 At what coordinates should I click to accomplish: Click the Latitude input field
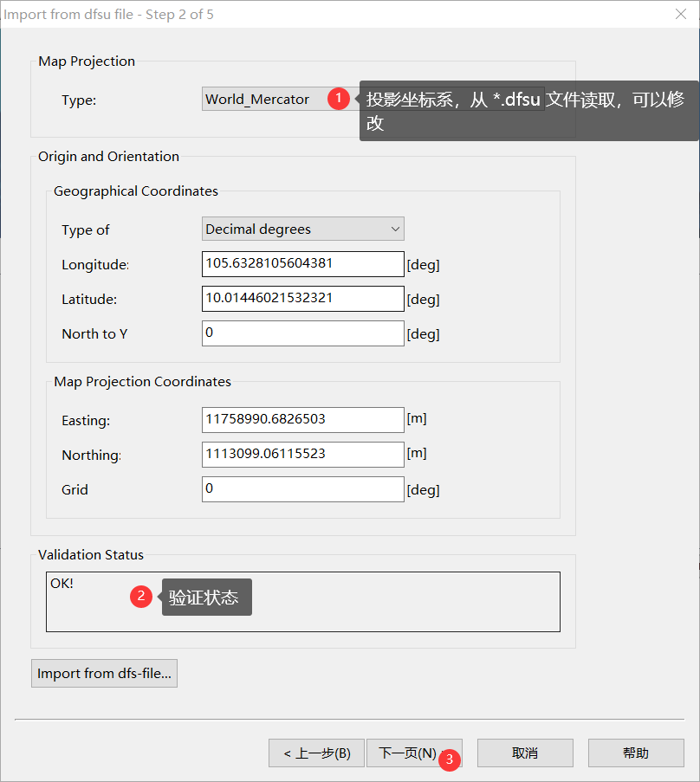point(303,299)
